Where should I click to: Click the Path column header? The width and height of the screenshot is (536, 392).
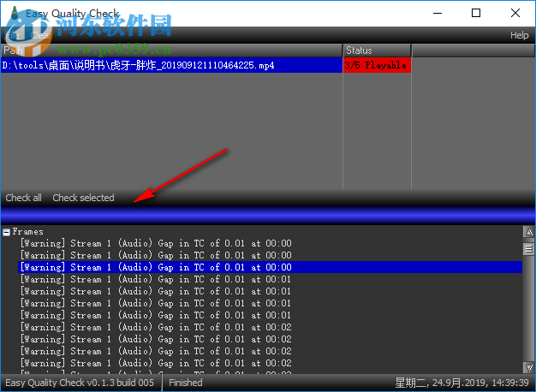tap(171, 50)
